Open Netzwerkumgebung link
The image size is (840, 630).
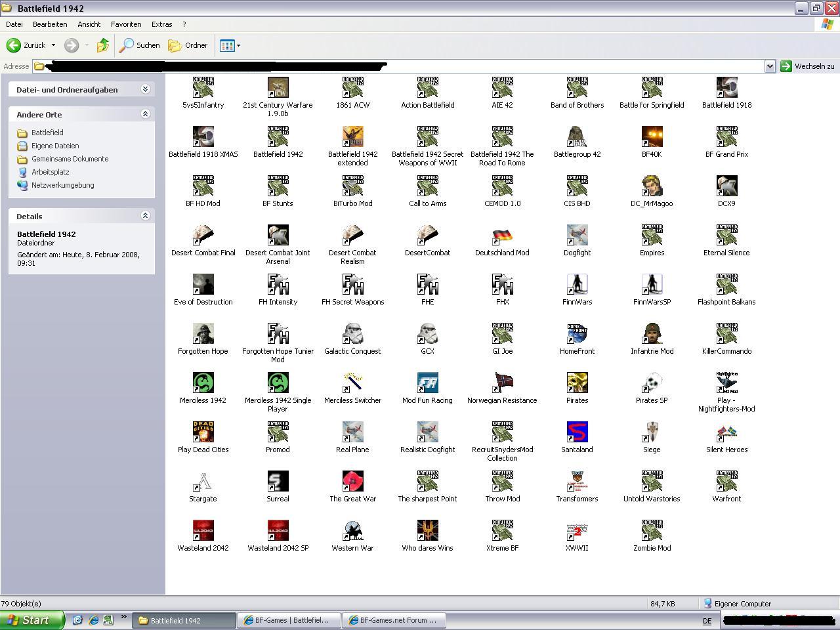pos(63,185)
